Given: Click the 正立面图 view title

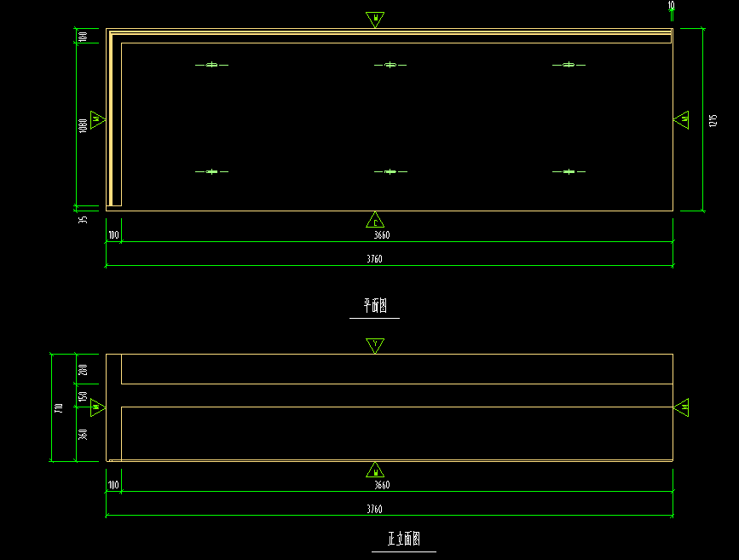Looking at the screenshot, I should click(x=404, y=539).
